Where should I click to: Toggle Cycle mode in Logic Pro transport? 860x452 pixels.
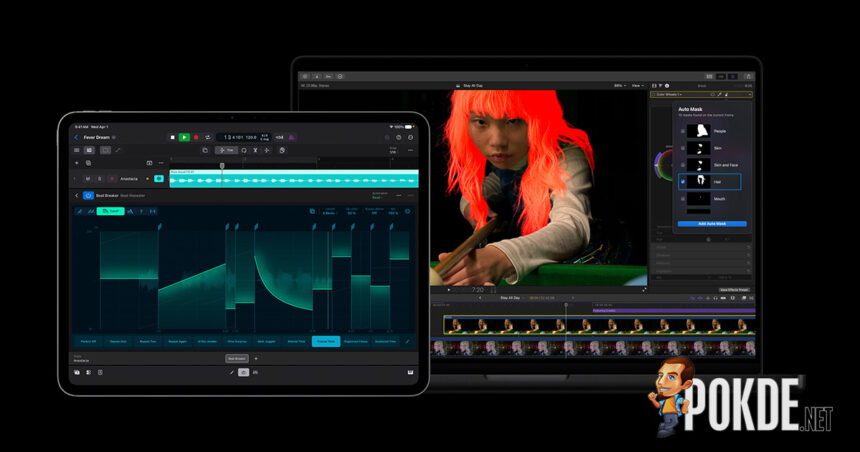point(207,137)
